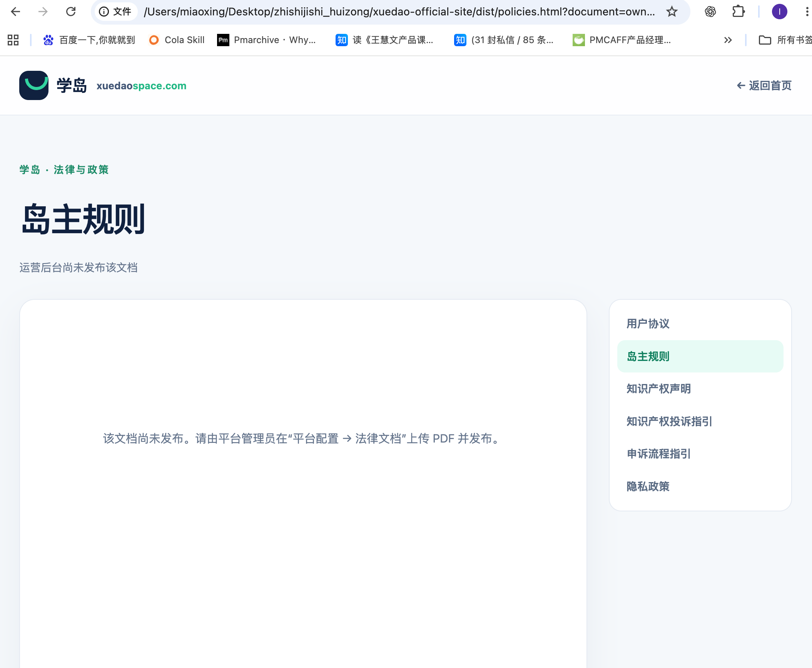The width and height of the screenshot is (812, 668).
Task: Open 申诉流程指引 in the sidebar
Action: [x=700, y=454]
